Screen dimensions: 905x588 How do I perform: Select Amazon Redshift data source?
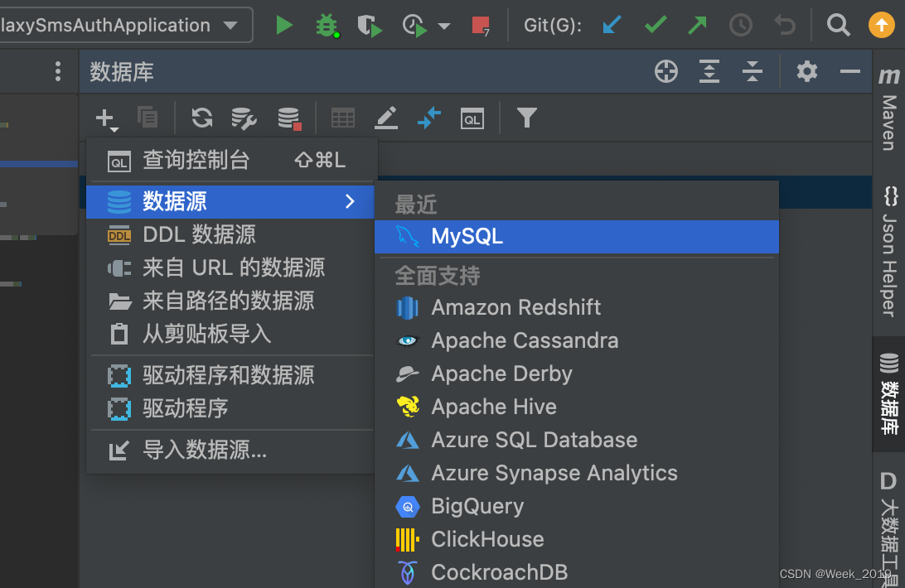(577, 307)
